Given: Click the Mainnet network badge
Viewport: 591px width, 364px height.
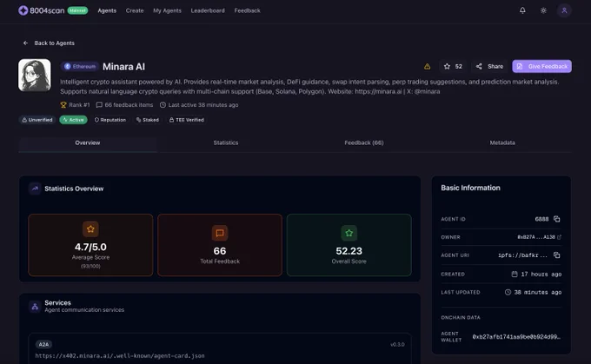Looking at the screenshot, I should (x=77, y=10).
